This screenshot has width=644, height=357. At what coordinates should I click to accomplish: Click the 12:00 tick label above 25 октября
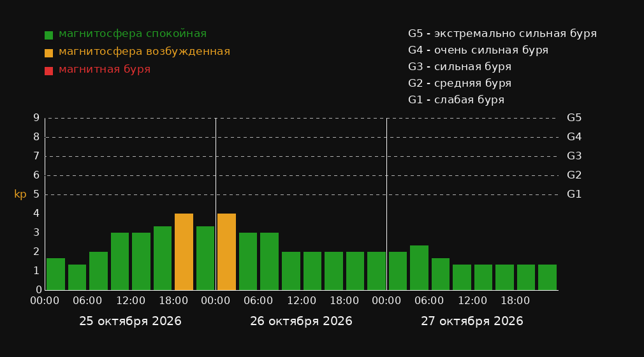click(131, 301)
